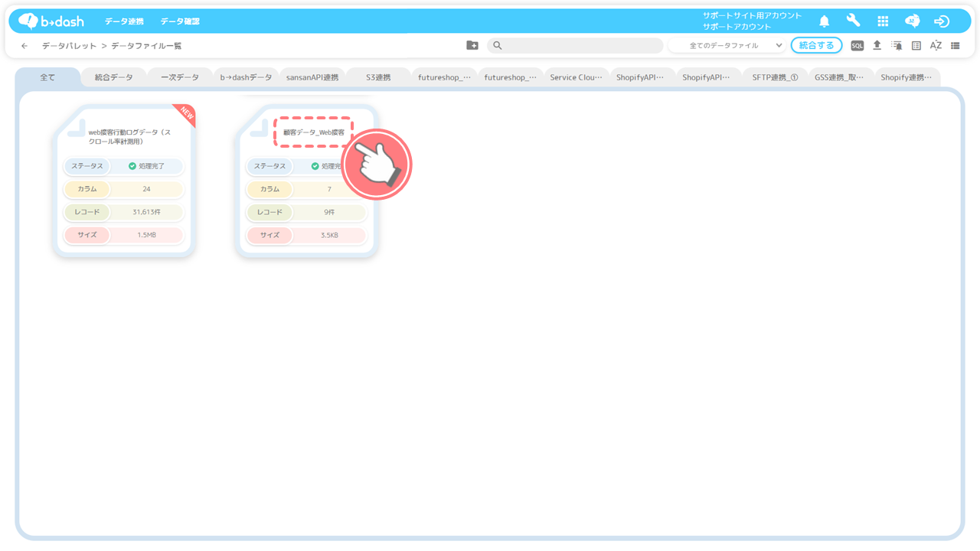
Task: Create a new folder with the folder-plus icon
Action: (472, 45)
